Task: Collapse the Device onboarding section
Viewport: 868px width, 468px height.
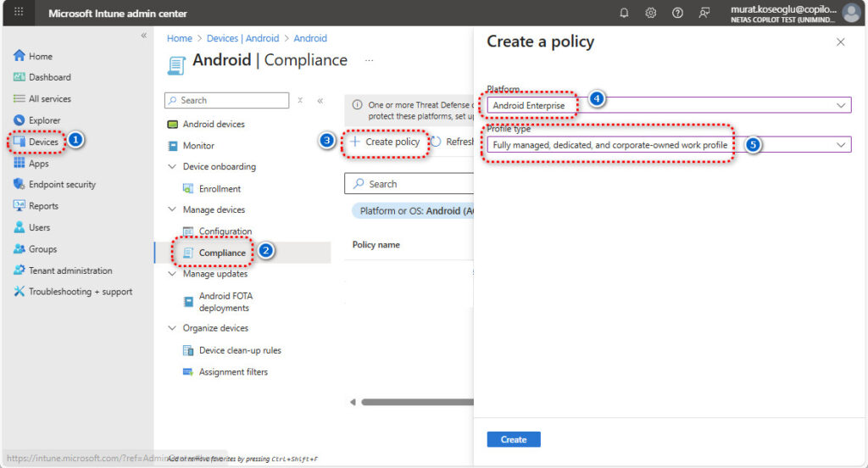Action: pyautogui.click(x=172, y=167)
